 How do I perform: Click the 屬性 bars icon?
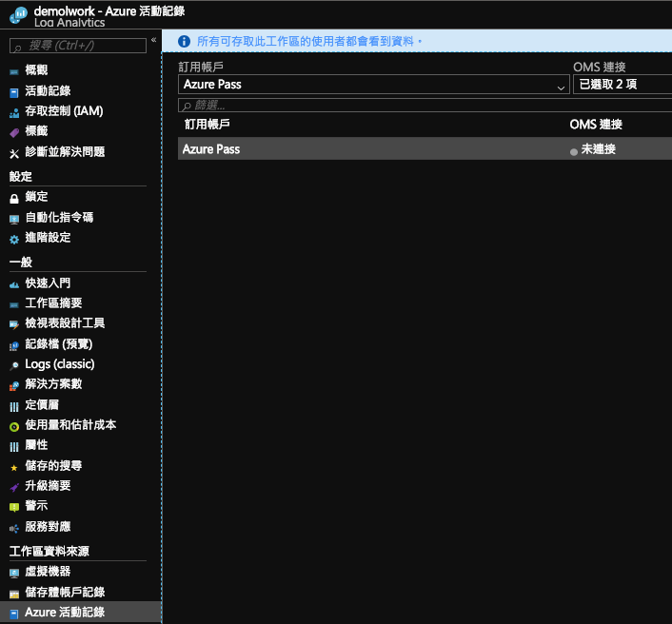point(14,447)
